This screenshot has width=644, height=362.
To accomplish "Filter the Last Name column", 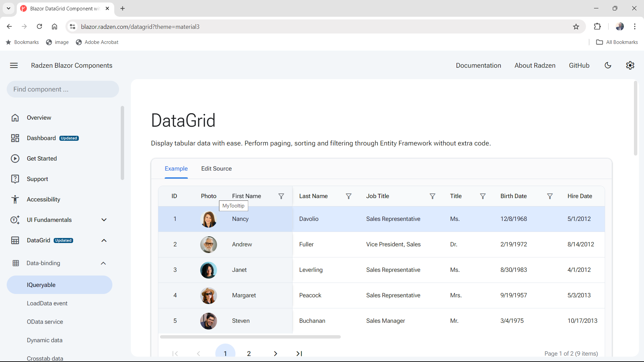I will 348,196.
